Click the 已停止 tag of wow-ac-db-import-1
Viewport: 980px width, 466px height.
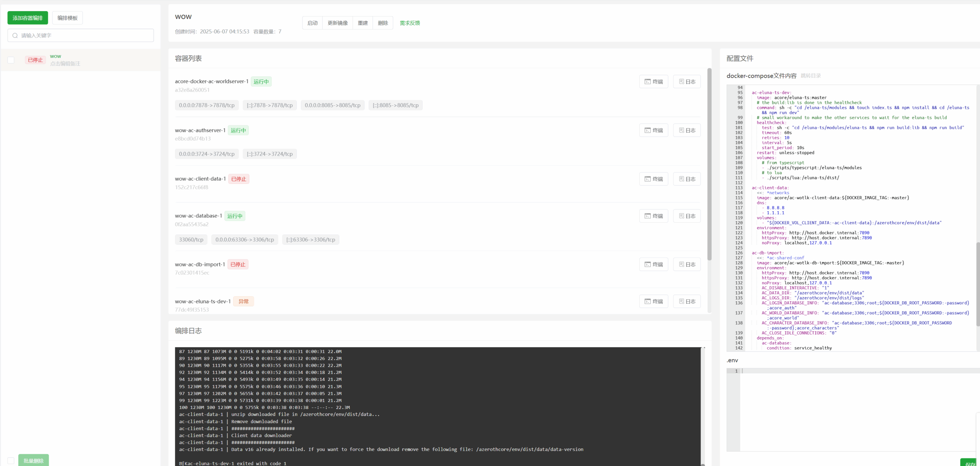pos(238,264)
